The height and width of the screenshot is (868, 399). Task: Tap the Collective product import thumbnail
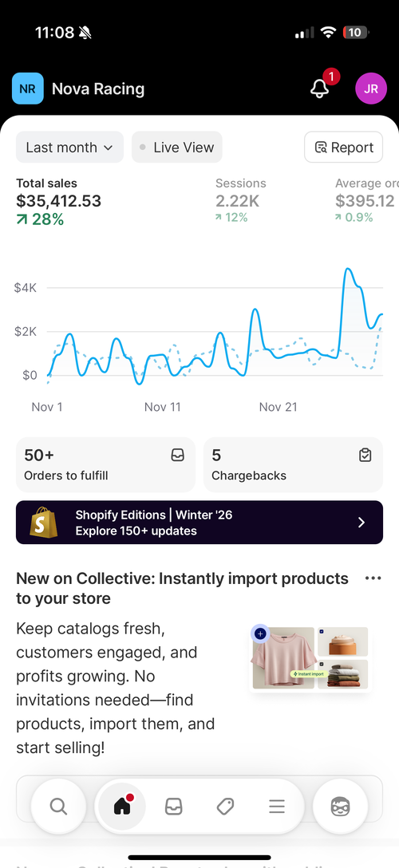coord(310,658)
